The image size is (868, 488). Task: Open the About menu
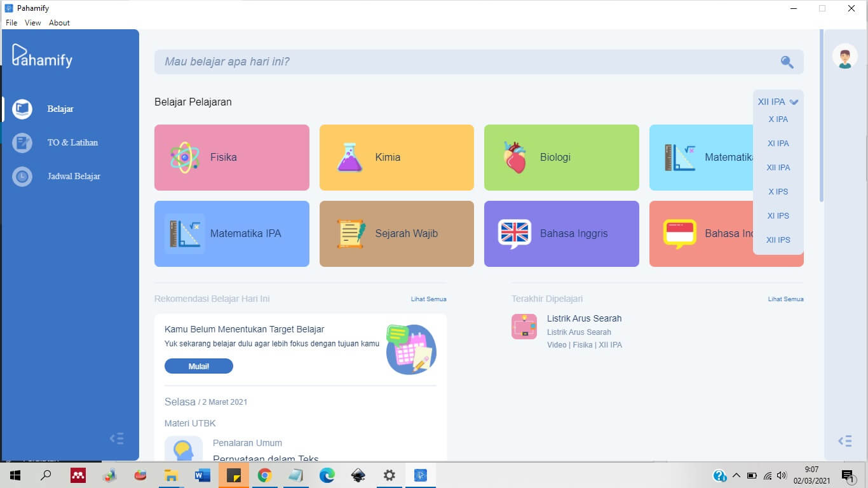click(x=59, y=23)
